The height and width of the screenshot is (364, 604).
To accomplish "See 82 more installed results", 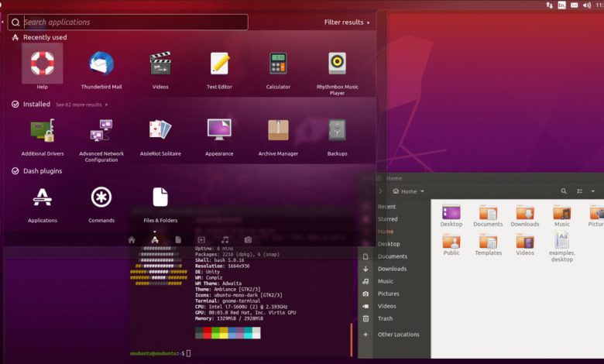I will pos(81,105).
